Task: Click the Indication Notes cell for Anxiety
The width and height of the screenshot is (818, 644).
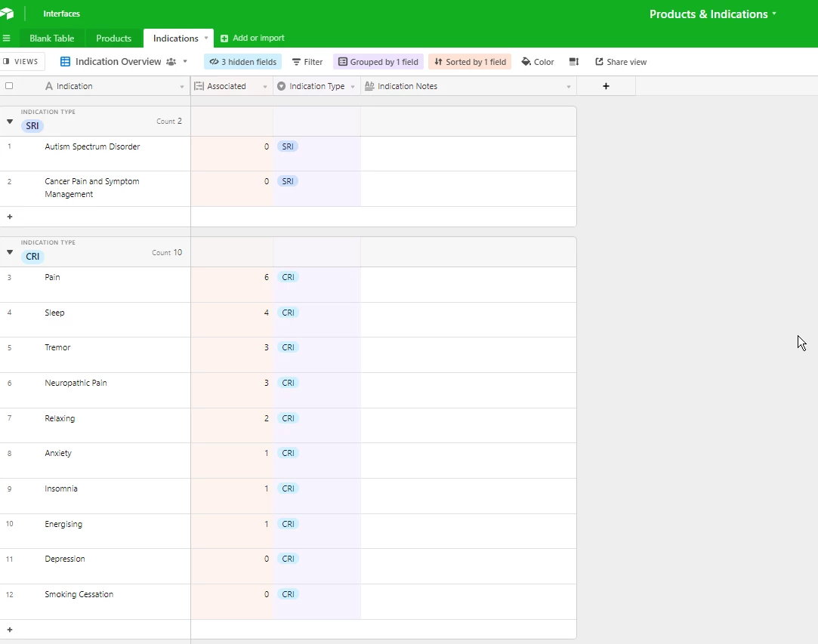Action: 468,461
